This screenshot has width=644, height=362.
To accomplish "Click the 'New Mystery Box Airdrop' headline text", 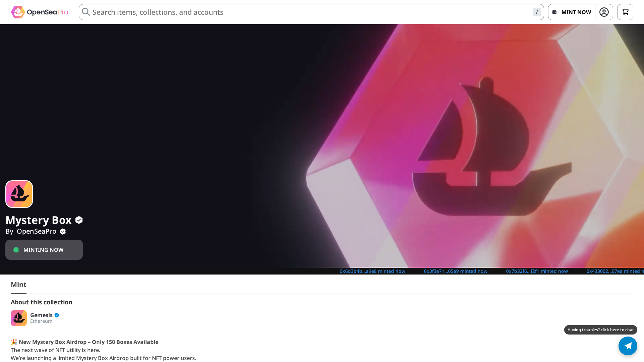I will 89,342.
